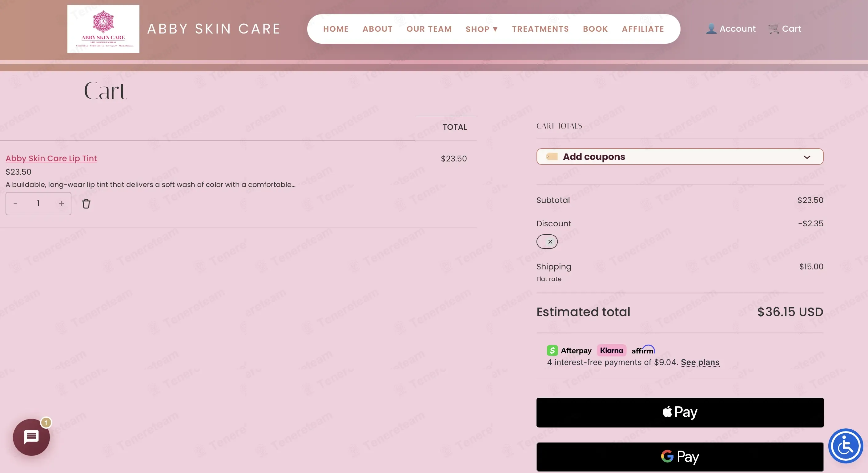Open the Treatments page

click(540, 29)
